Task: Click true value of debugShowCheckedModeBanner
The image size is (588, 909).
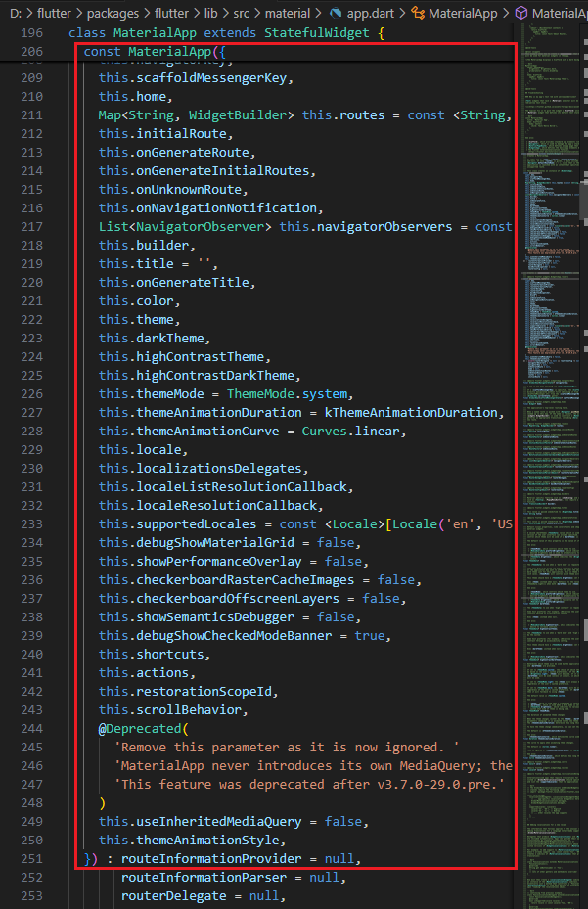Action: click(370, 635)
